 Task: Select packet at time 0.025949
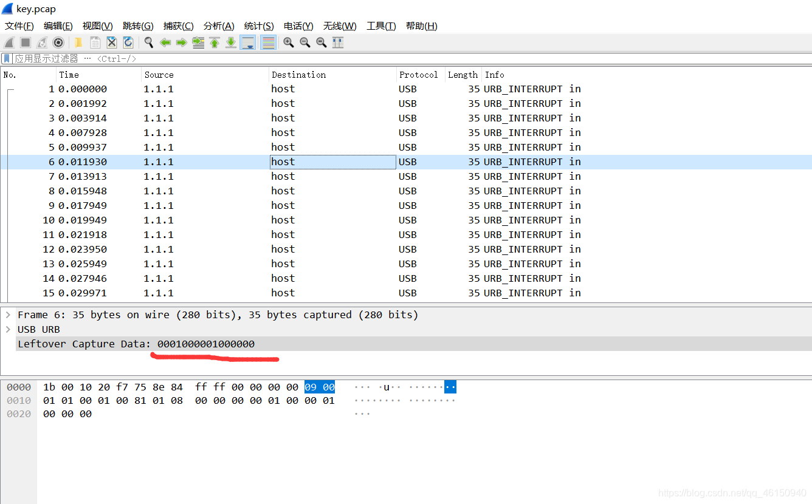point(406,264)
